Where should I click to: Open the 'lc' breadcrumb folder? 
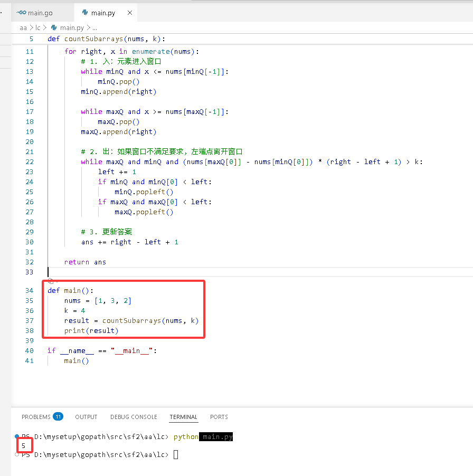point(38,28)
